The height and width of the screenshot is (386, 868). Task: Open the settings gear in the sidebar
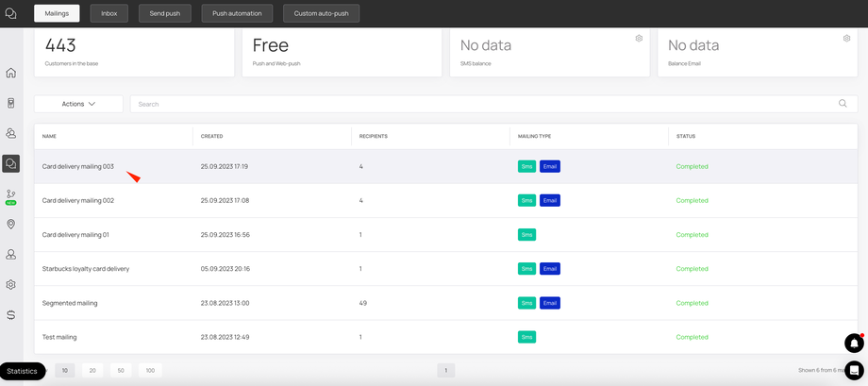pos(10,285)
